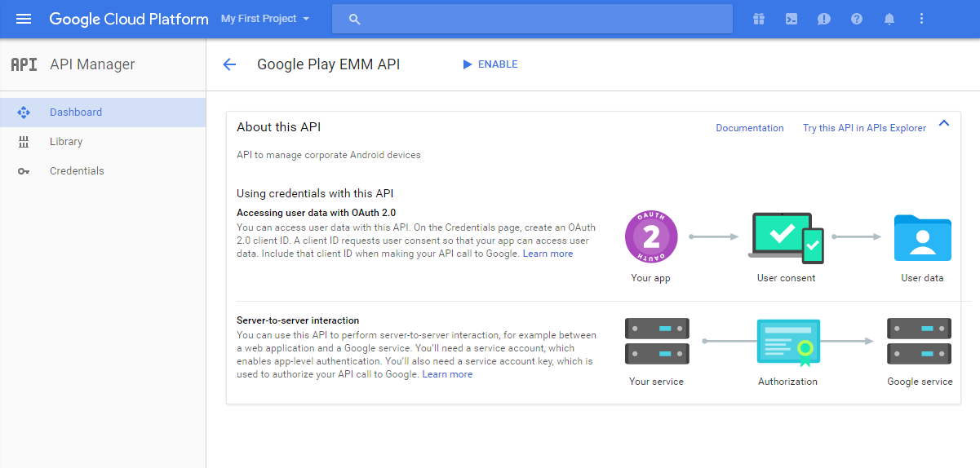
Task: Open the hamburger navigation menu
Action: pos(24,19)
